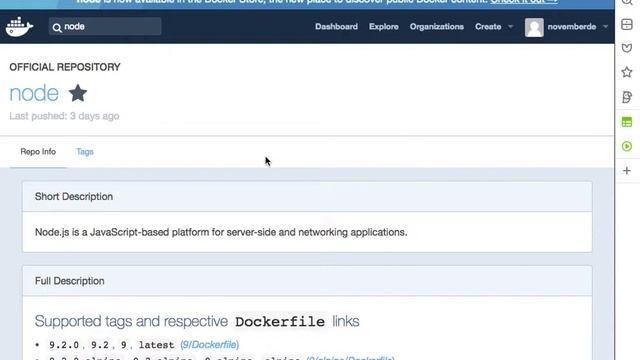Click the sidebar notes document icon
640x360 pixels.
[627, 97]
